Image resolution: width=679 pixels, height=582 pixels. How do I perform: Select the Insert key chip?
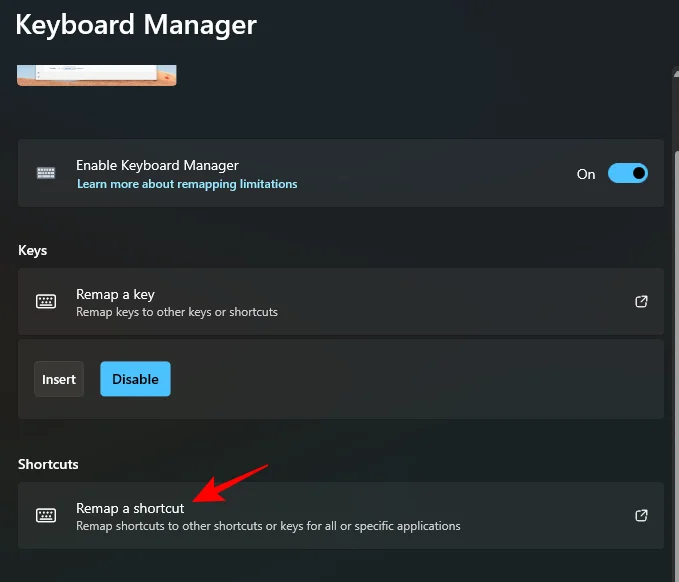pos(59,379)
